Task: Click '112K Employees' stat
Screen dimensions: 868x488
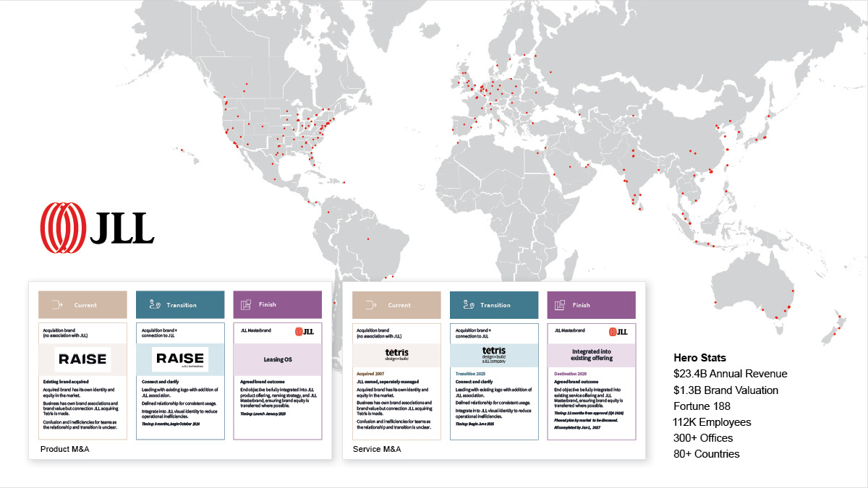Action: (712, 422)
